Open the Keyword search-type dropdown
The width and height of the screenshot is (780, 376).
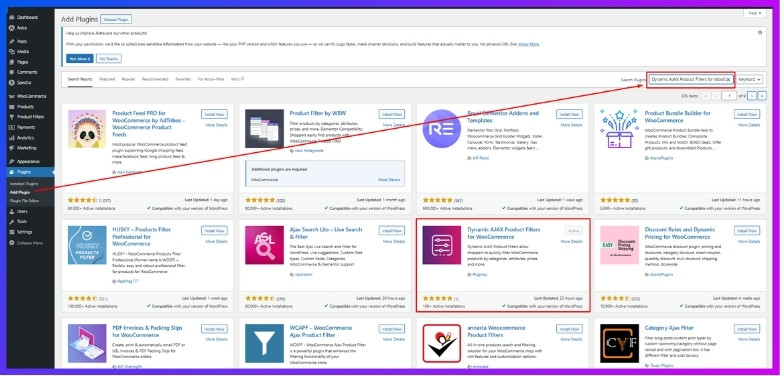[750, 80]
